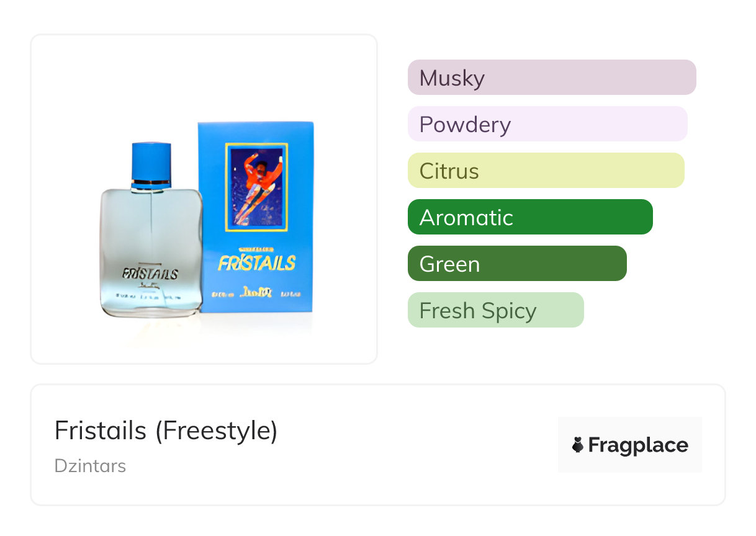
Task: Click the small text above FRISTAILS on box
Action: click(256, 246)
